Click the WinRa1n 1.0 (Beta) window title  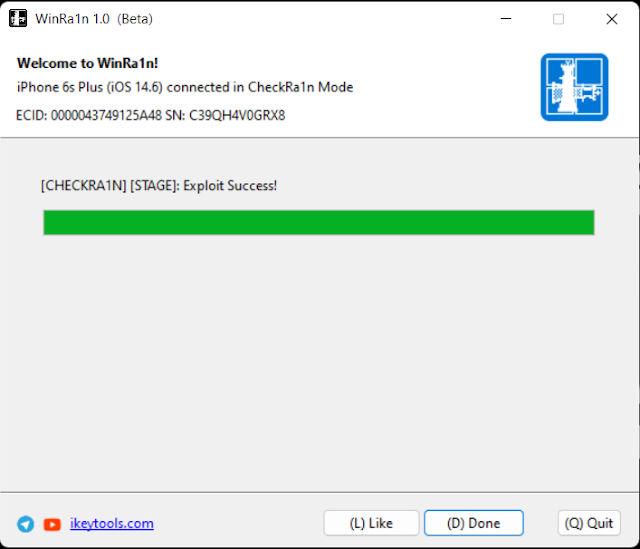click(x=94, y=19)
